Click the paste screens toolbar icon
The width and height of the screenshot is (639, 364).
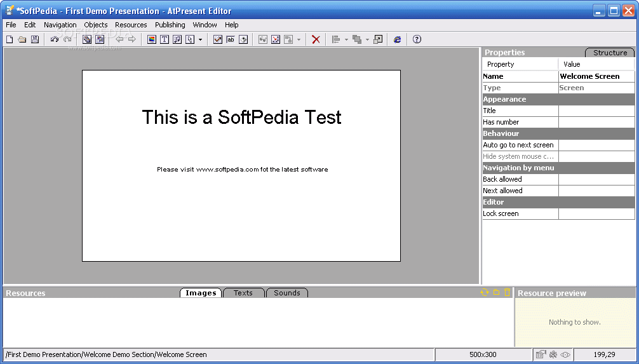100,39
